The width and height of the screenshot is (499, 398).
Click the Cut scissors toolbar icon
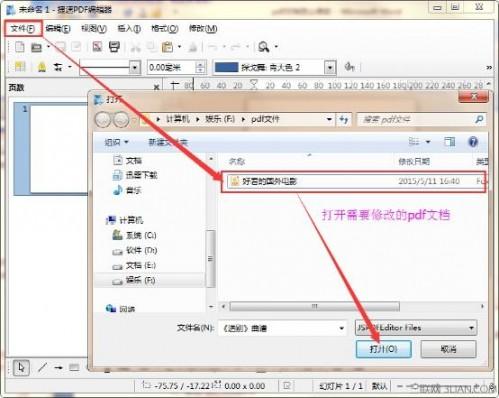coord(135,47)
